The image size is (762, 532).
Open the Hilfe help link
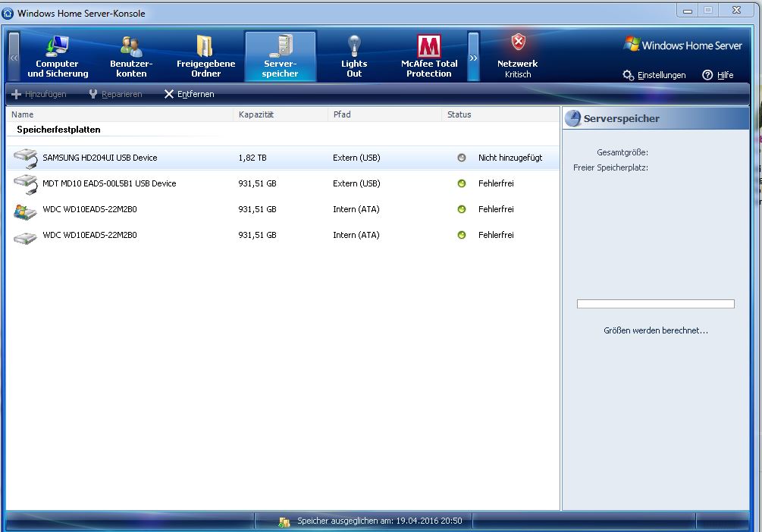[718, 75]
